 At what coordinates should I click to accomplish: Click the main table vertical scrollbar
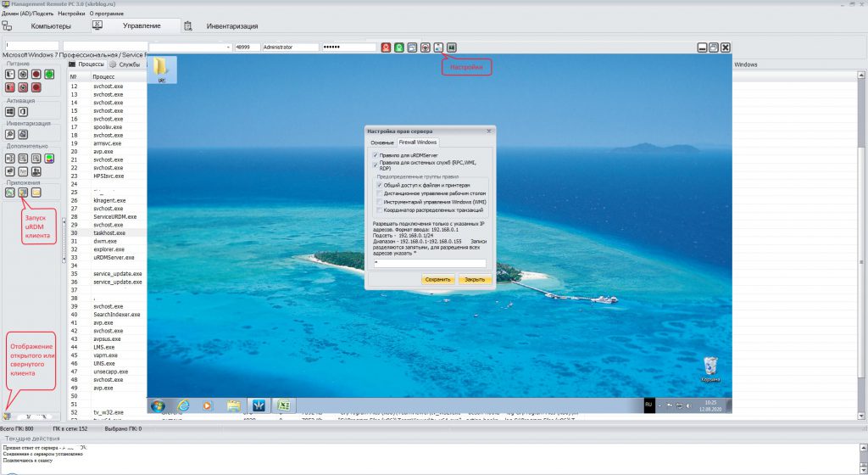[862, 244]
